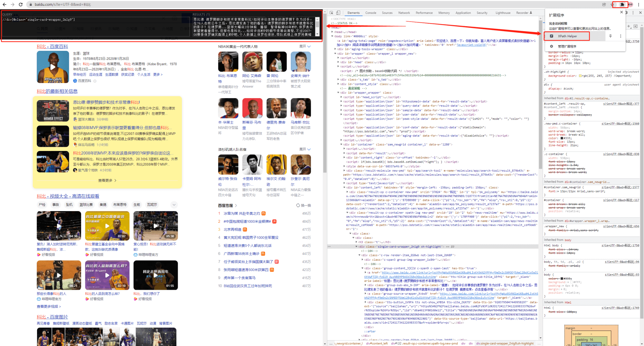This screenshot has width=644, height=346.
Task: Pin the XPath Helper extension
Action: click(x=611, y=36)
